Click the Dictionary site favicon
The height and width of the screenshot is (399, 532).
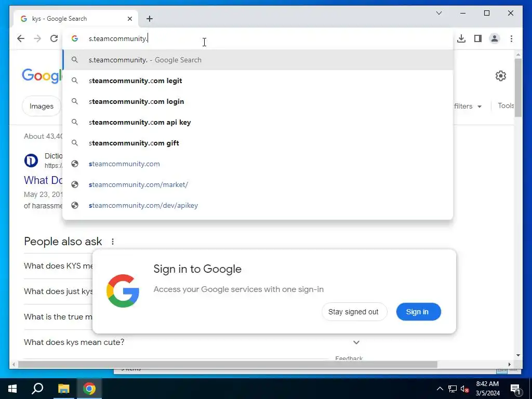tap(31, 161)
